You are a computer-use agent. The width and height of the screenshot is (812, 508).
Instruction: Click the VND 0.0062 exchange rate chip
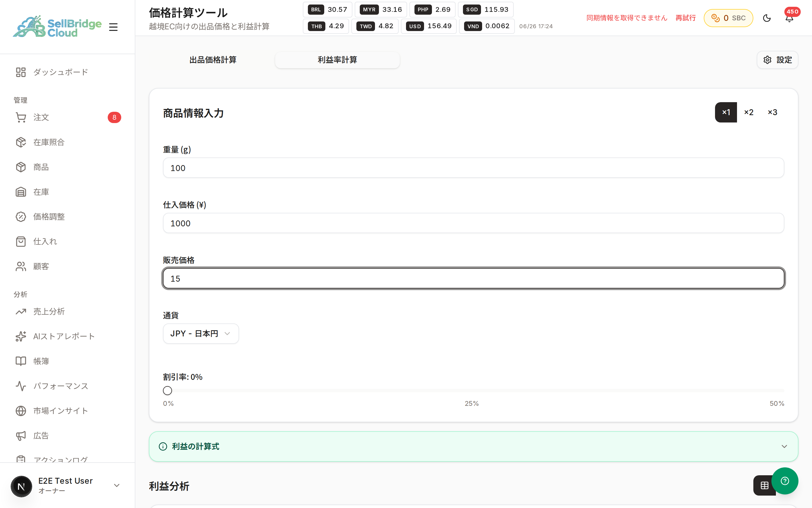pos(487,26)
